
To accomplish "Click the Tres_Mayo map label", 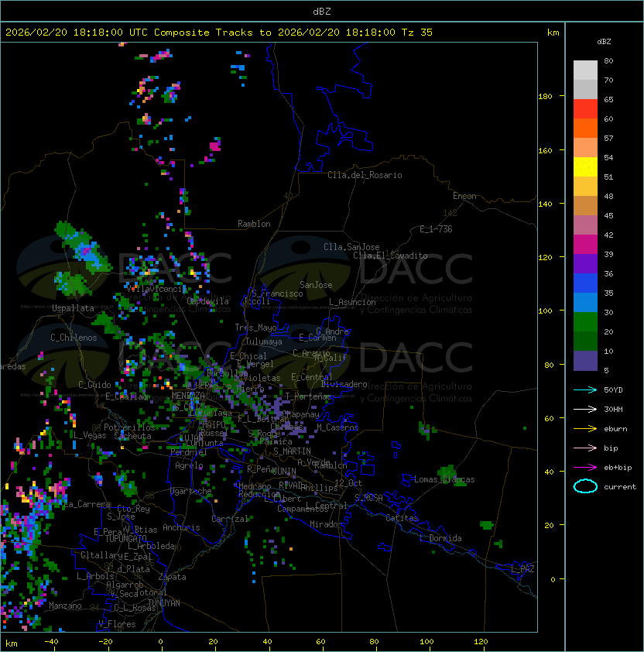I will tap(255, 328).
